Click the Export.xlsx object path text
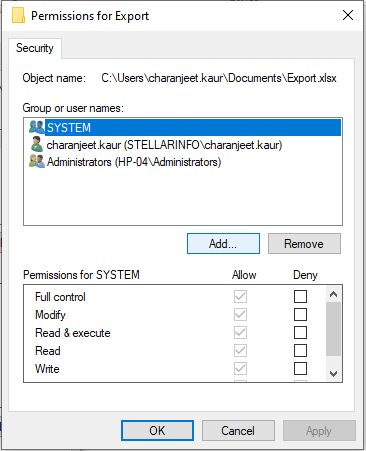The image size is (366, 451). point(219,78)
